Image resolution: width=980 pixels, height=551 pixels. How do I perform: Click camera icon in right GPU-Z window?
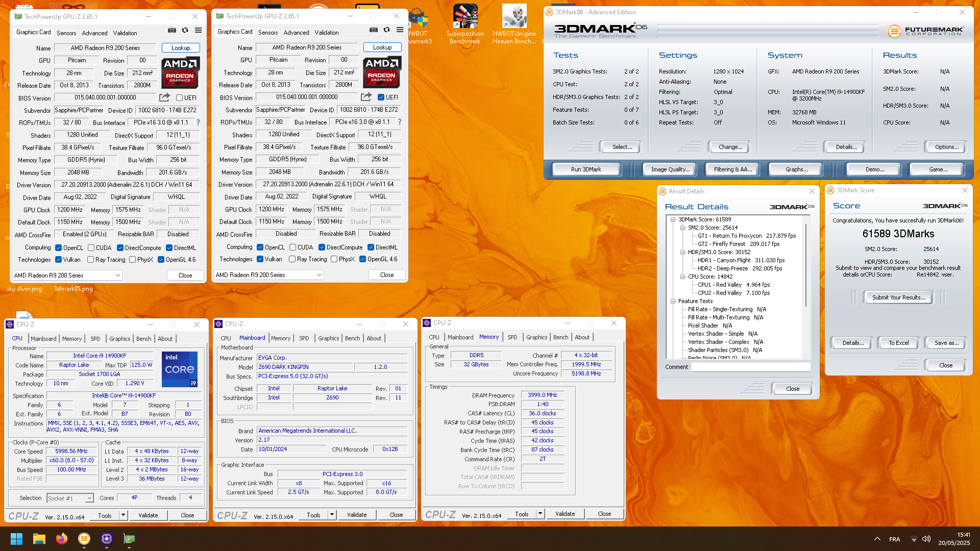374,30
